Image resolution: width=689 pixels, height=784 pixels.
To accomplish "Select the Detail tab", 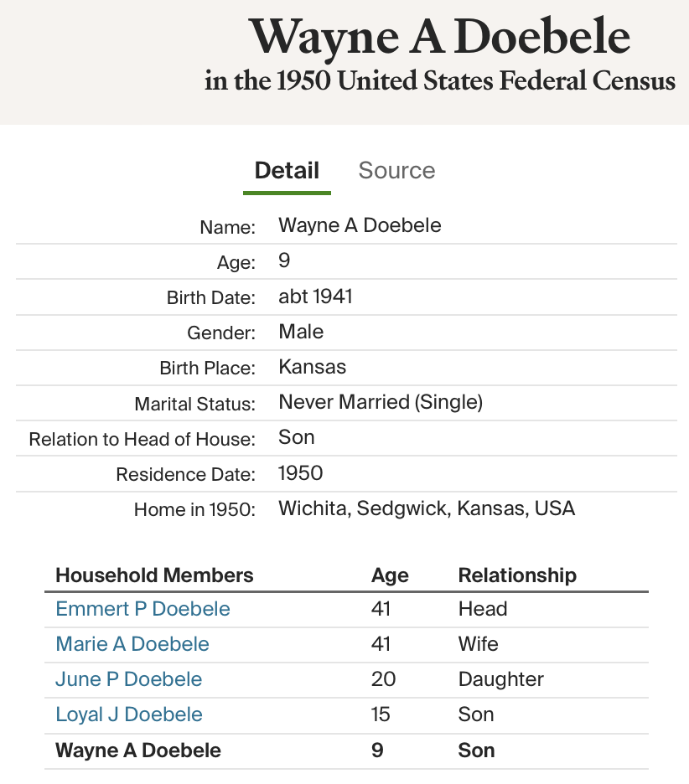I will tap(287, 171).
